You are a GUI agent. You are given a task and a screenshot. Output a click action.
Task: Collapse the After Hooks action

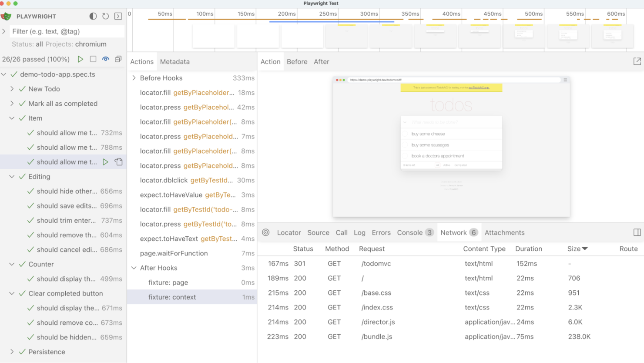134,268
